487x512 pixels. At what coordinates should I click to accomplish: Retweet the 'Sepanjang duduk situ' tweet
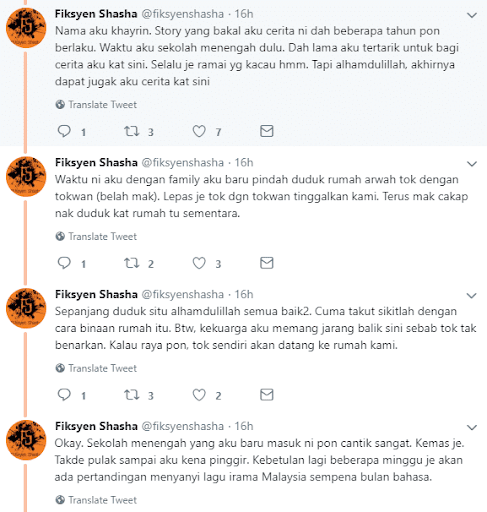tap(132, 395)
